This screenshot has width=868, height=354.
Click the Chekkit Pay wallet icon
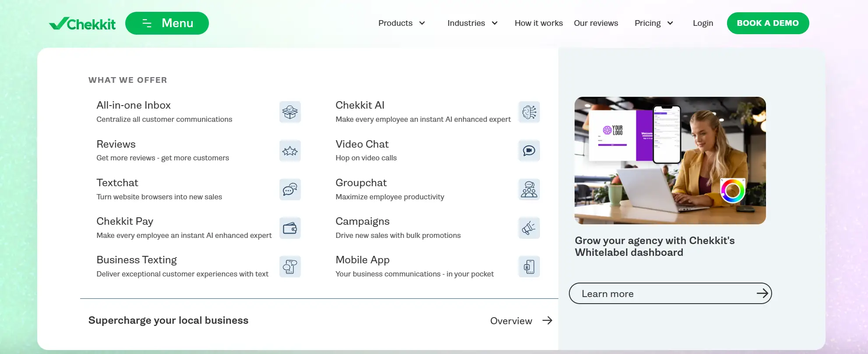(290, 228)
